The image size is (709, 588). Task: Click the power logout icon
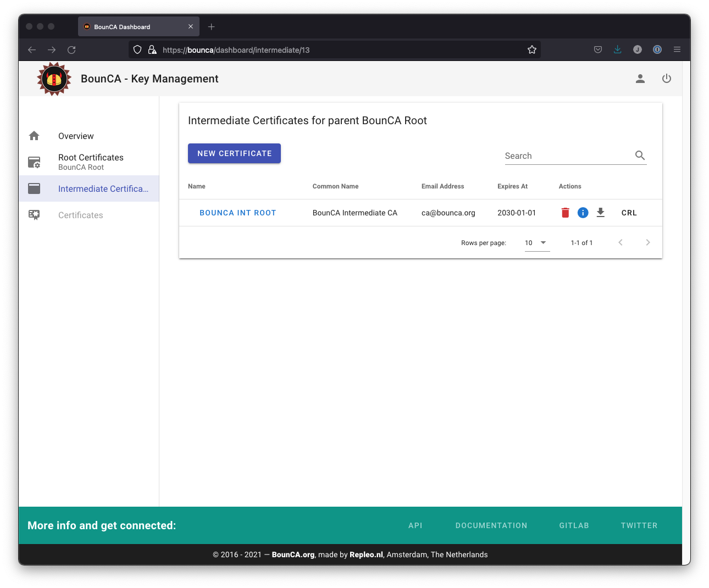pos(667,79)
